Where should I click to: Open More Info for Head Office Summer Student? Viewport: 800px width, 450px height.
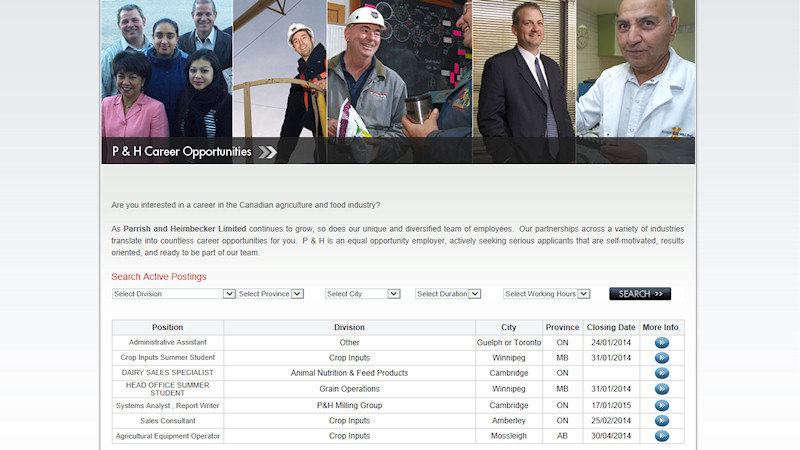pos(661,389)
